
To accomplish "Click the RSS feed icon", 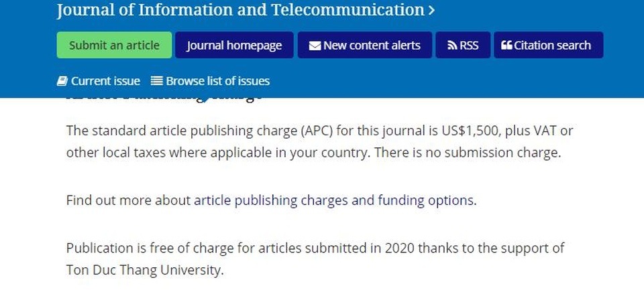I will pos(452,46).
